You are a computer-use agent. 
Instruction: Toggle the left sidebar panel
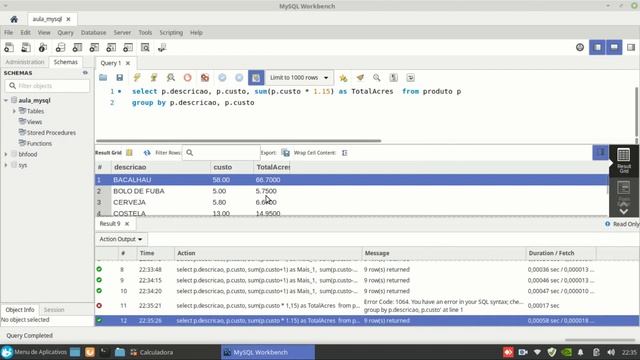point(598,47)
